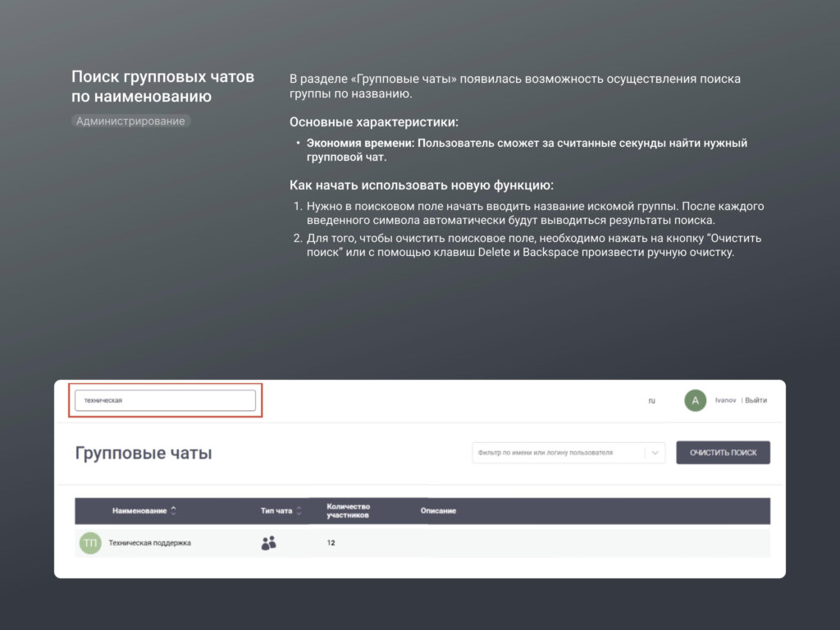Click the participant count "12" cell

click(x=331, y=543)
